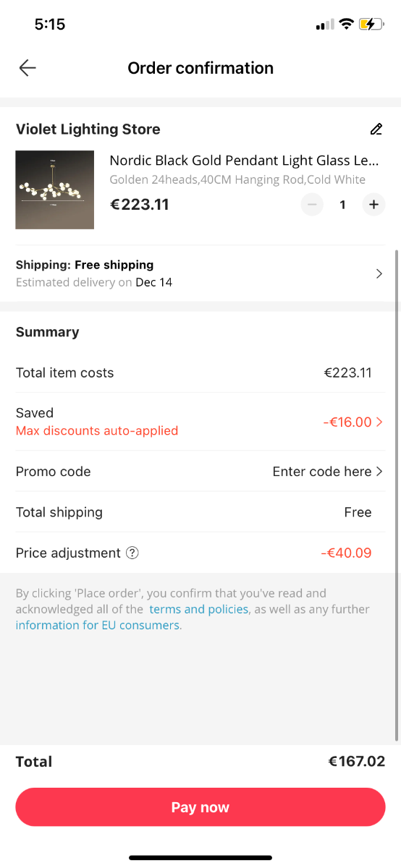Open information for EU consumers link

(x=97, y=625)
